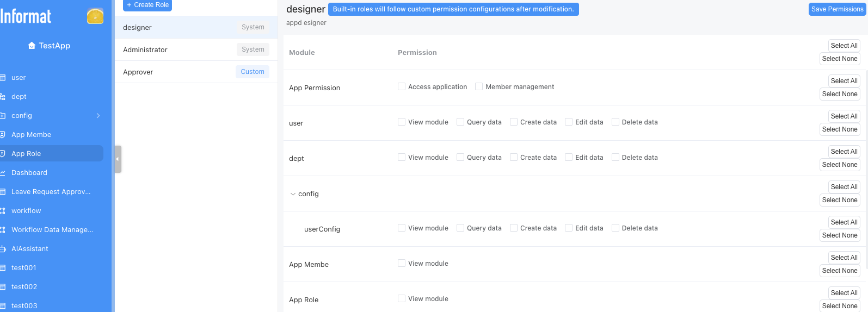Check Member management permission
Image resolution: width=868 pixels, height=312 pixels.
pyautogui.click(x=479, y=86)
